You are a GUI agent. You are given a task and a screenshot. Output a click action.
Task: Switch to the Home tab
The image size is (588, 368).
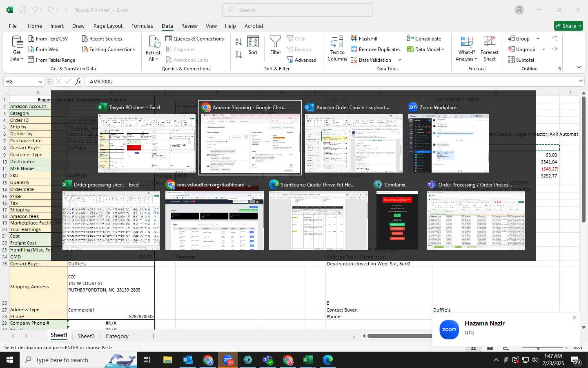click(35, 26)
